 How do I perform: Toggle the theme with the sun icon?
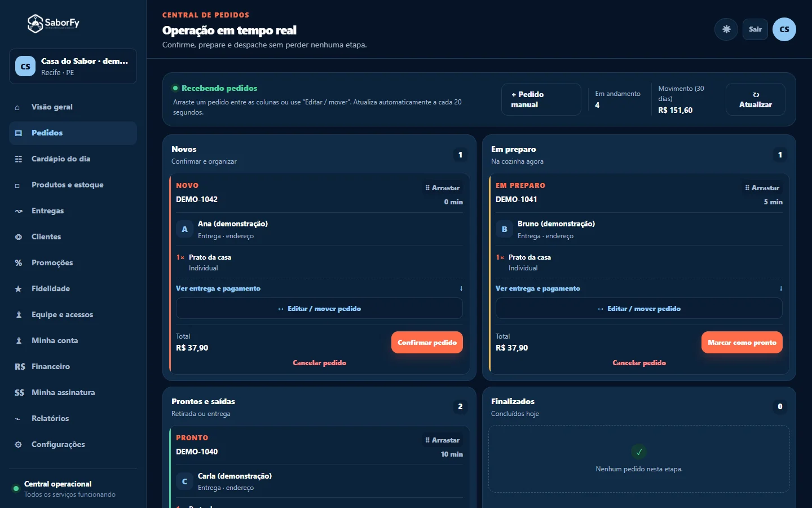pyautogui.click(x=726, y=29)
